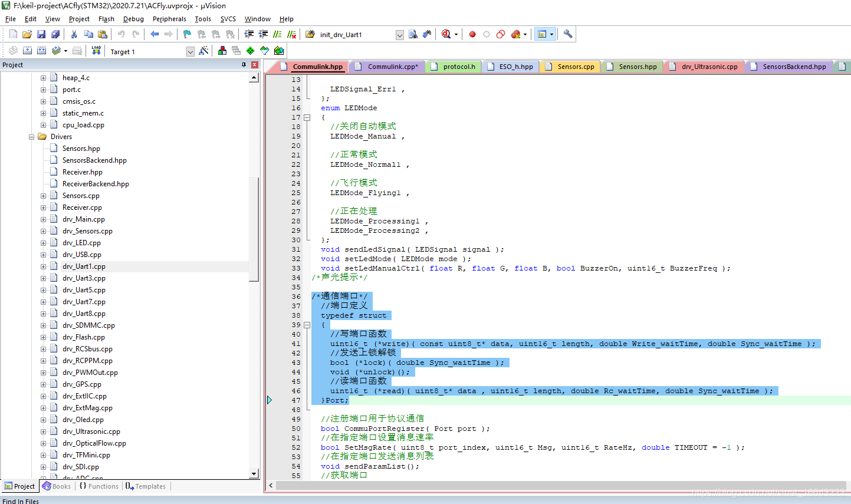This screenshot has width=851, height=504.
Task: Click the Download to flash LOAD icon
Action: coord(96,51)
